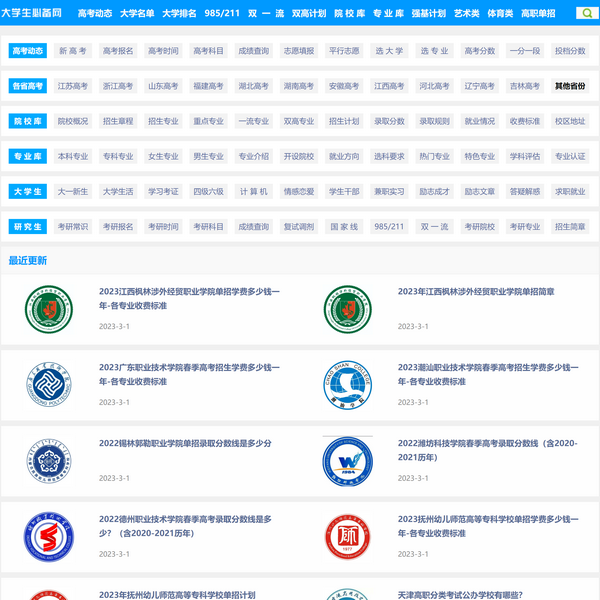Click the 潍坊科技学院 W logo
Viewport: 600px width, 600px height.
(348, 460)
